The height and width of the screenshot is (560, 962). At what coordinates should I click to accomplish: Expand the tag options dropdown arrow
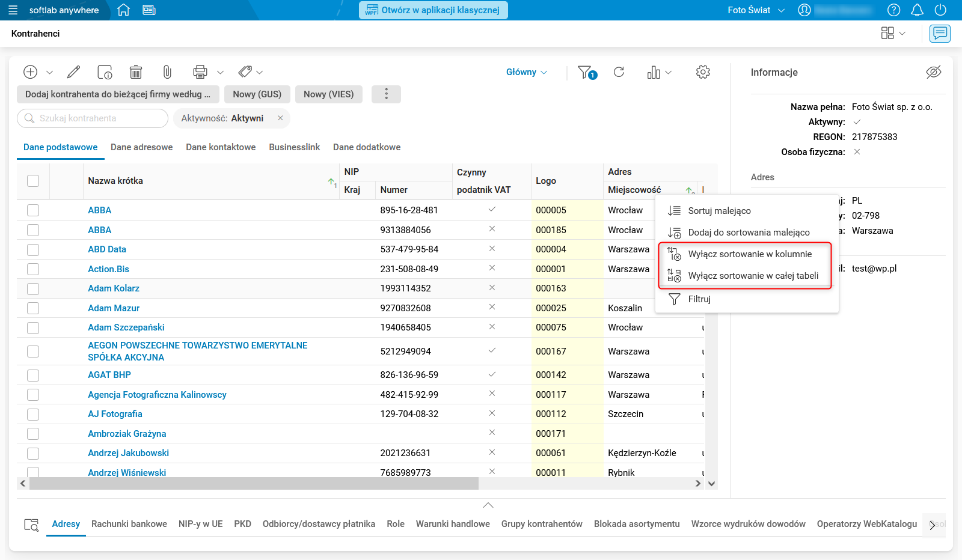259,73
